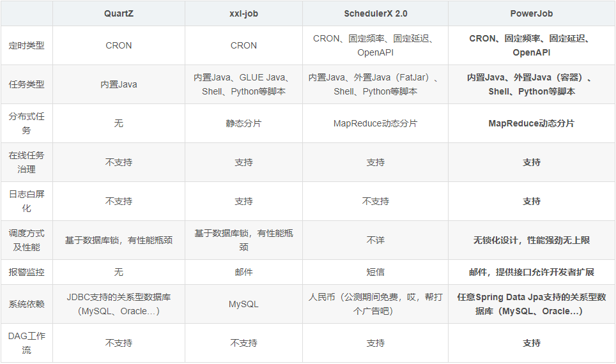
Task: Click the 邮件，提供接口允许开发者扩展 cell
Action: point(531,272)
